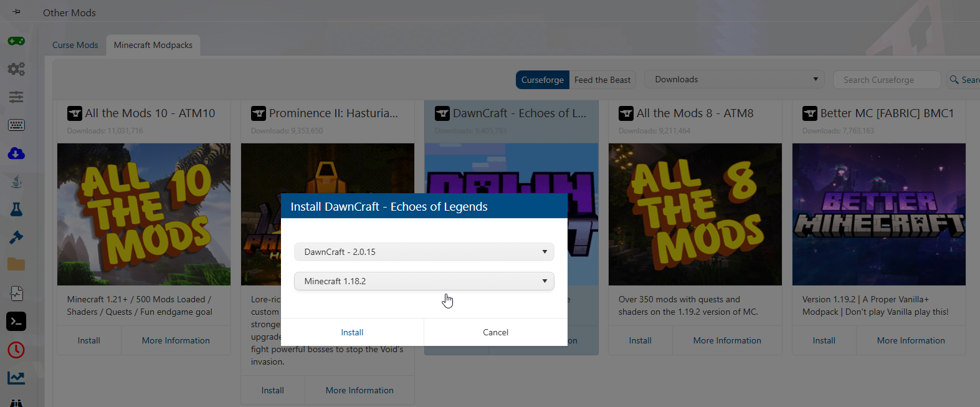Click the Java coffee cup icon
This screenshot has width=980, height=407.
(16, 181)
